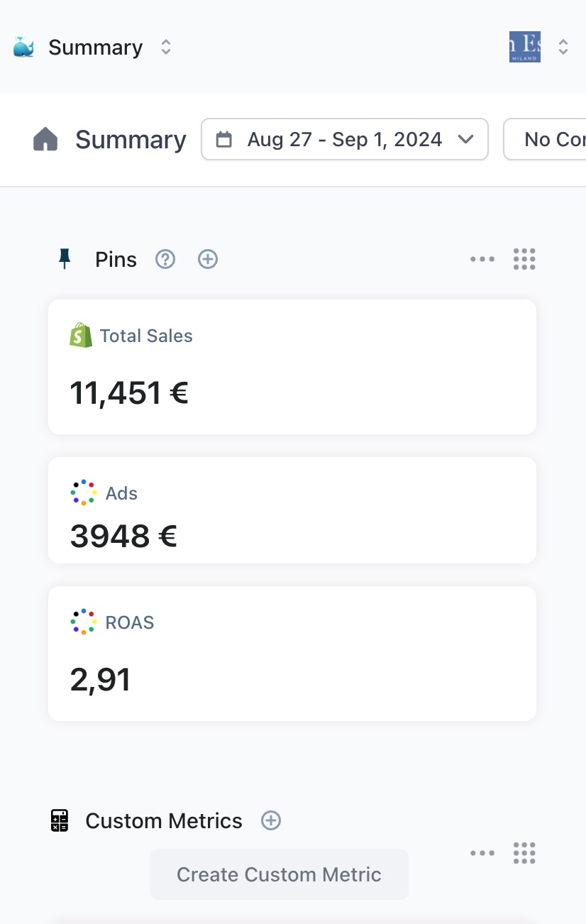The width and height of the screenshot is (586, 924).
Task: Open the ROAS metric card
Action: (292, 654)
